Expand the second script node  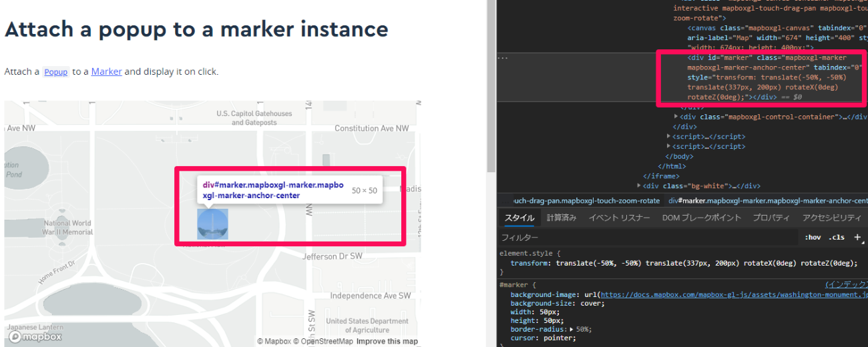pyautogui.click(x=670, y=146)
